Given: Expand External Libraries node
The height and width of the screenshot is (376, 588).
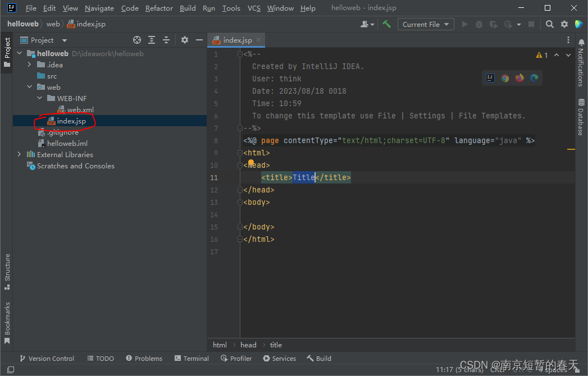Looking at the screenshot, I should 20,154.
